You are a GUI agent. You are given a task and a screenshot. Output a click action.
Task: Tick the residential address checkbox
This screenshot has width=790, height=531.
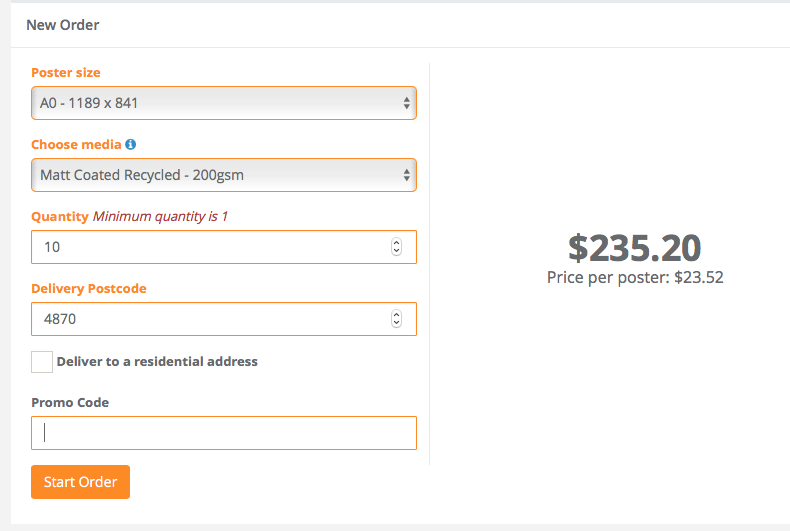(x=42, y=362)
